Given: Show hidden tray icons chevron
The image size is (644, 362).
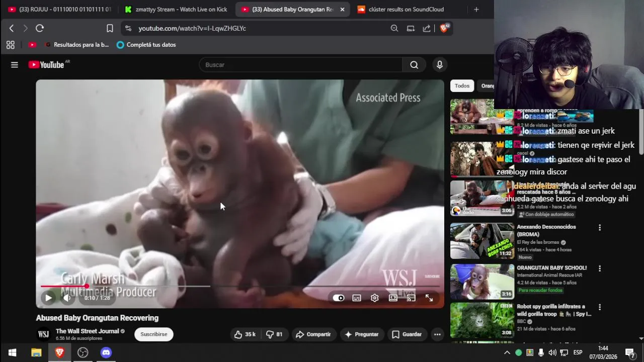Looking at the screenshot, I should click(x=507, y=352).
